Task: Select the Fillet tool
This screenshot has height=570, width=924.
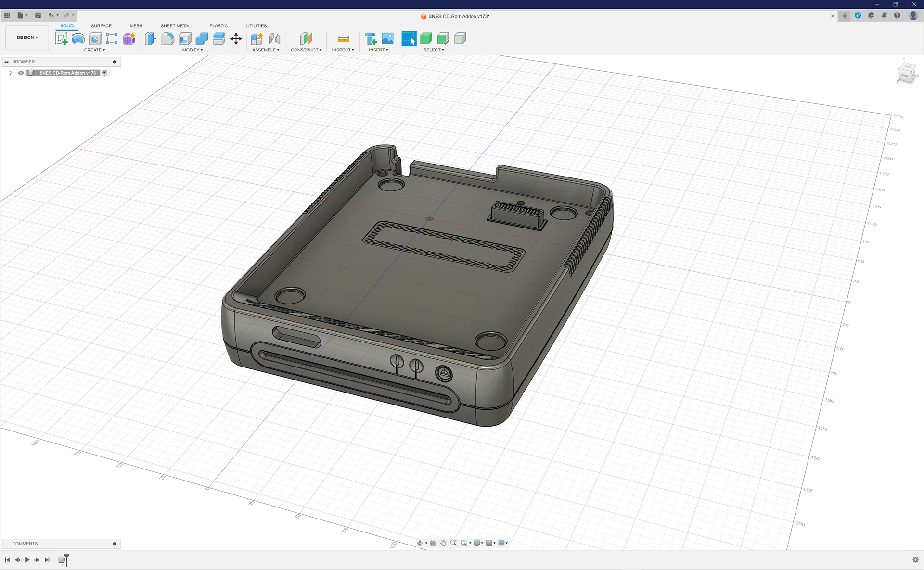Action: pos(167,38)
